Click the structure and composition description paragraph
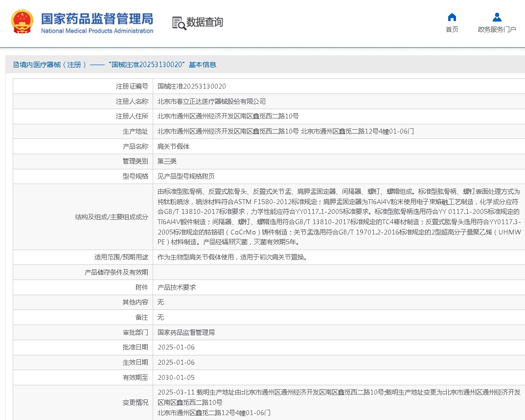525x420 pixels. click(x=339, y=217)
